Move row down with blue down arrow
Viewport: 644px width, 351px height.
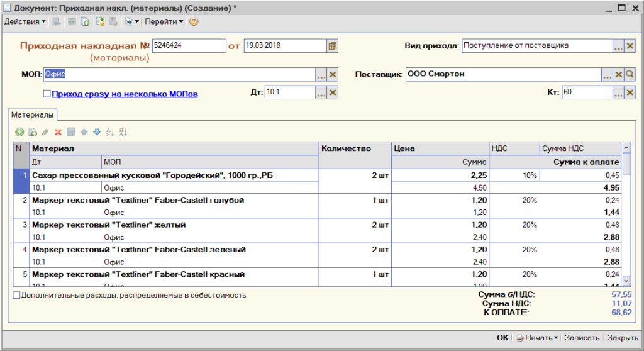tap(97, 132)
